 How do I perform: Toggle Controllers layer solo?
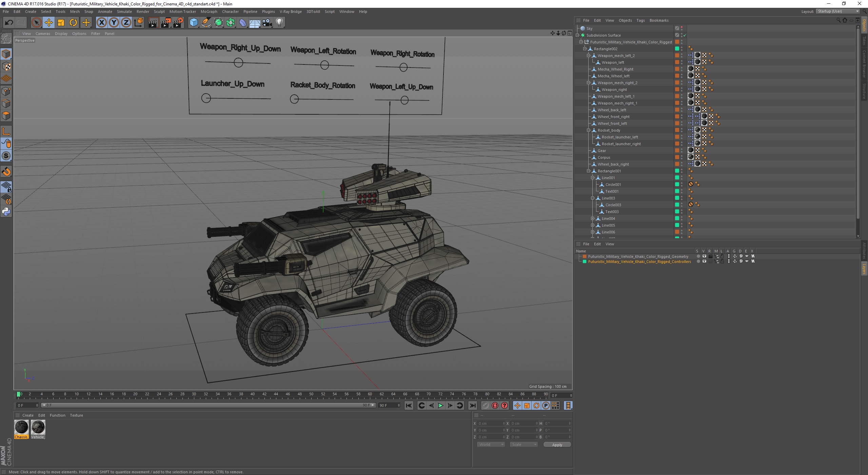[x=698, y=262]
